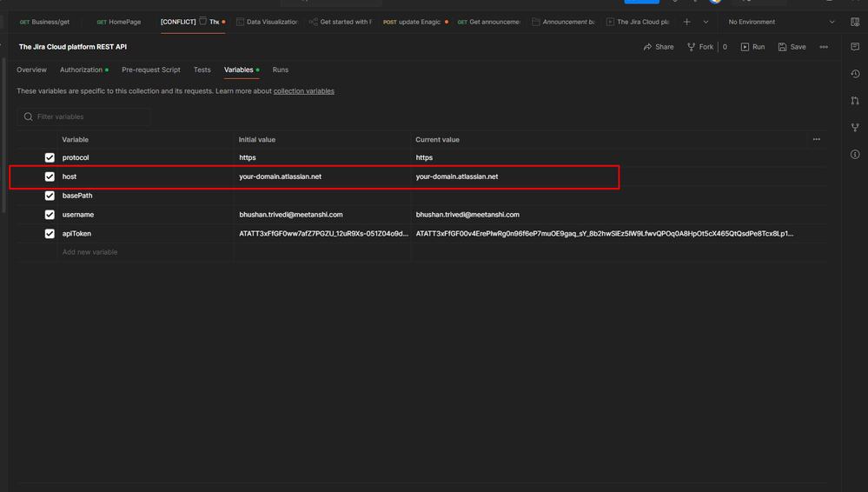The height and width of the screenshot is (492, 868).
Task: Select the [CONFLICT] collection tab
Action: [193, 22]
